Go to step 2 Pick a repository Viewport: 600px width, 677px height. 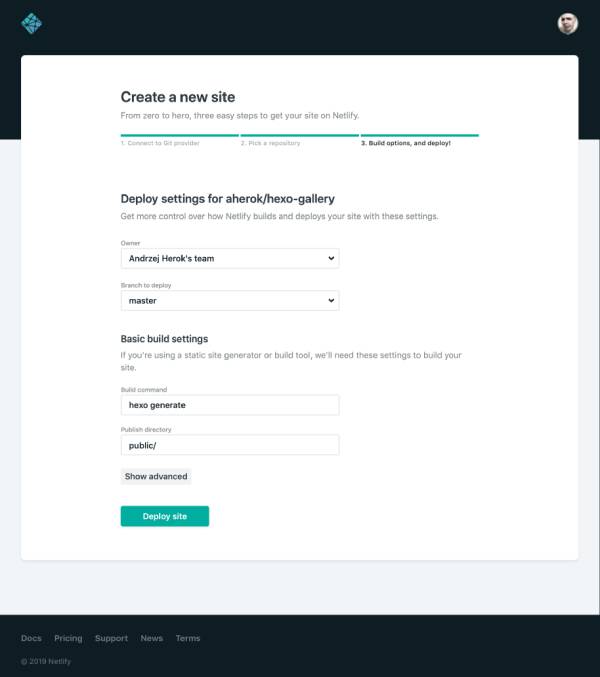click(270, 143)
